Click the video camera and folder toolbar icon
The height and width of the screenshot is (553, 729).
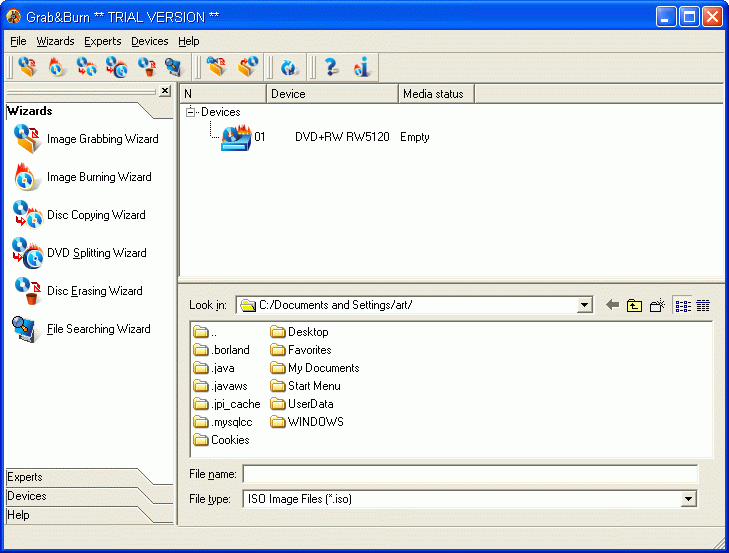tap(217, 67)
